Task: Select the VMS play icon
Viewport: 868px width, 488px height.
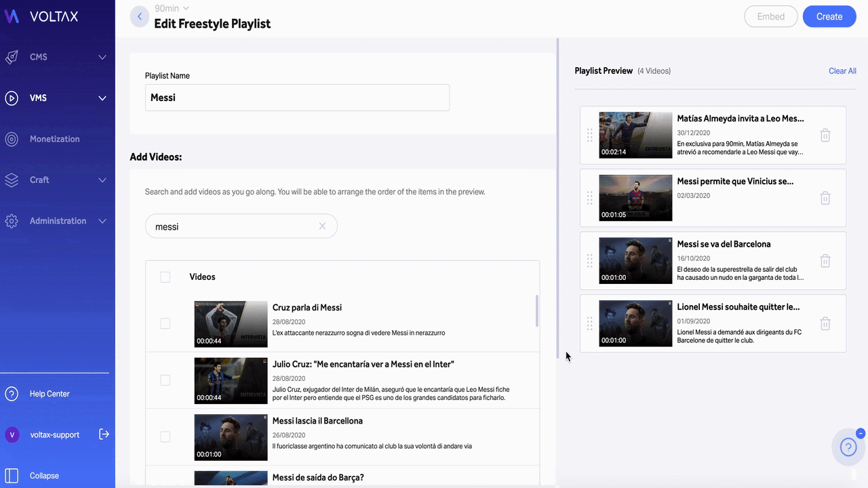Action: tap(12, 98)
